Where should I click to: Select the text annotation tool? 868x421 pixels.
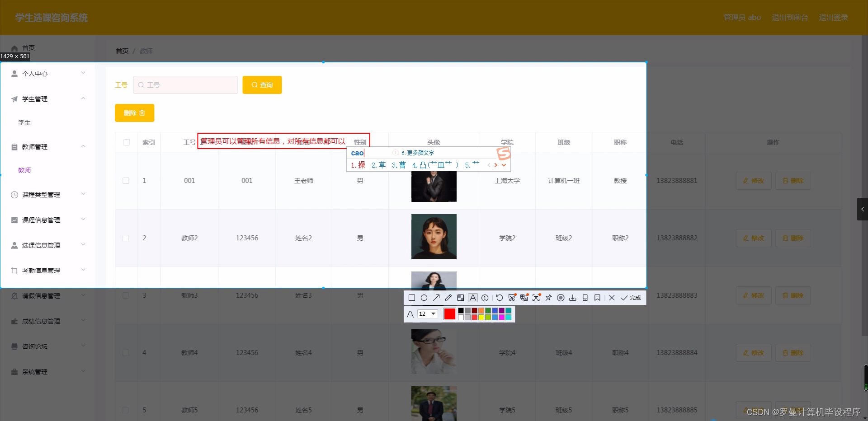click(472, 298)
